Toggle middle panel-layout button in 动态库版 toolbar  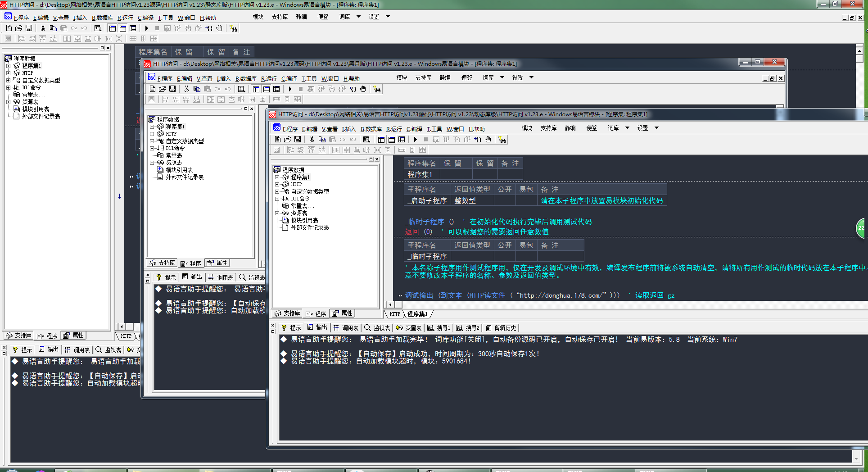(392, 140)
